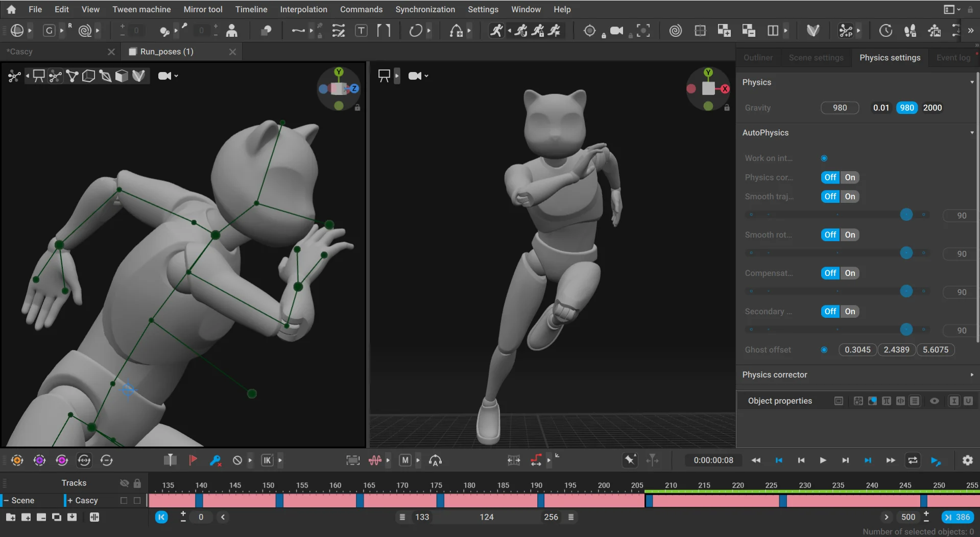Screen dimensions: 980x537
Task: Click the IK button in timeline toolbar
Action: (x=267, y=460)
